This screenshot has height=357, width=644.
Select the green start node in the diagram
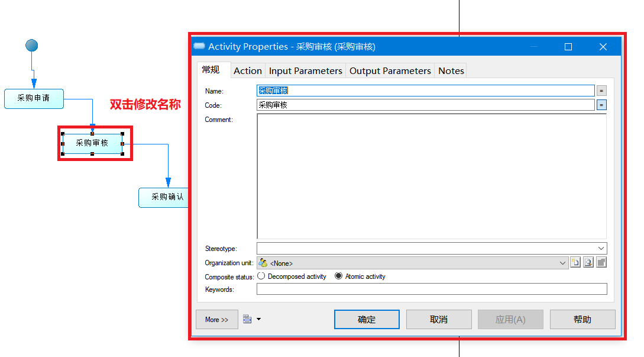click(x=31, y=44)
